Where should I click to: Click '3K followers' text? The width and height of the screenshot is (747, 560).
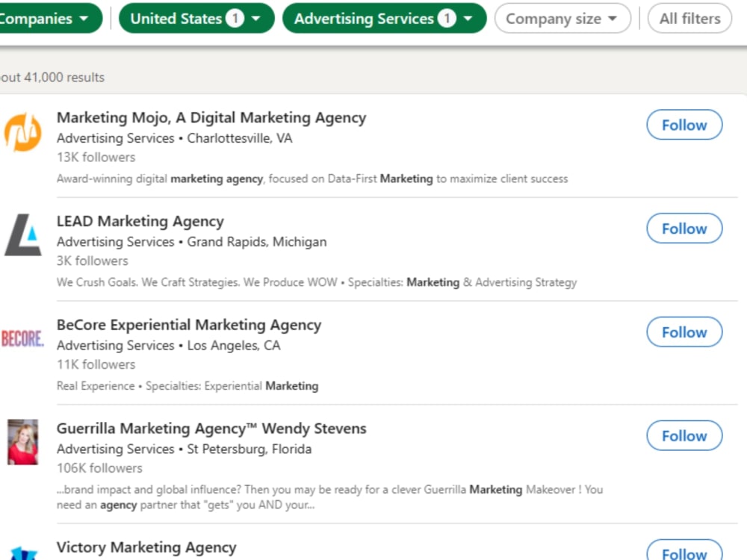(93, 261)
